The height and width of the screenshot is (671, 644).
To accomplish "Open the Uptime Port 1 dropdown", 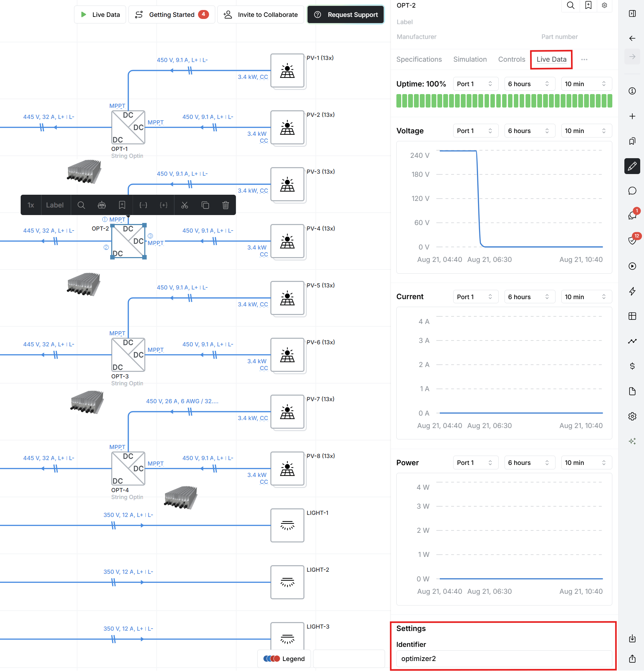I will pos(476,84).
